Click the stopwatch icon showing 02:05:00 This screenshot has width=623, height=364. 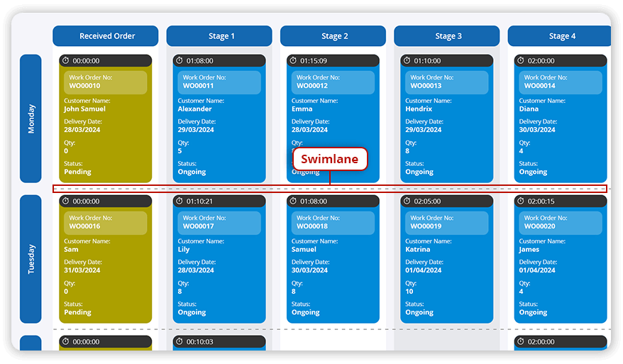407,202
